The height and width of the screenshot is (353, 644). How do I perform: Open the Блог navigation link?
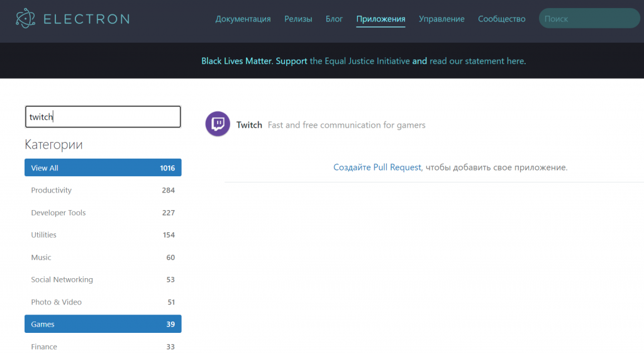pos(334,19)
